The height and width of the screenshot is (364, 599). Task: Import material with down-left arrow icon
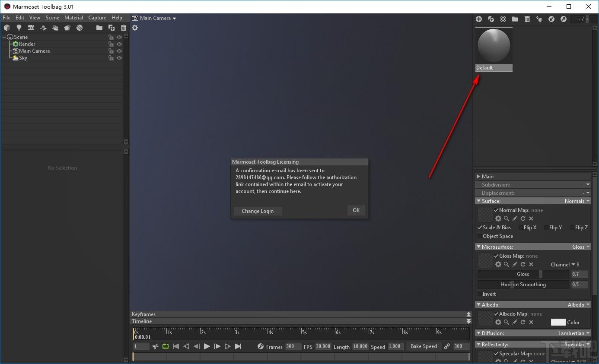coord(551,19)
